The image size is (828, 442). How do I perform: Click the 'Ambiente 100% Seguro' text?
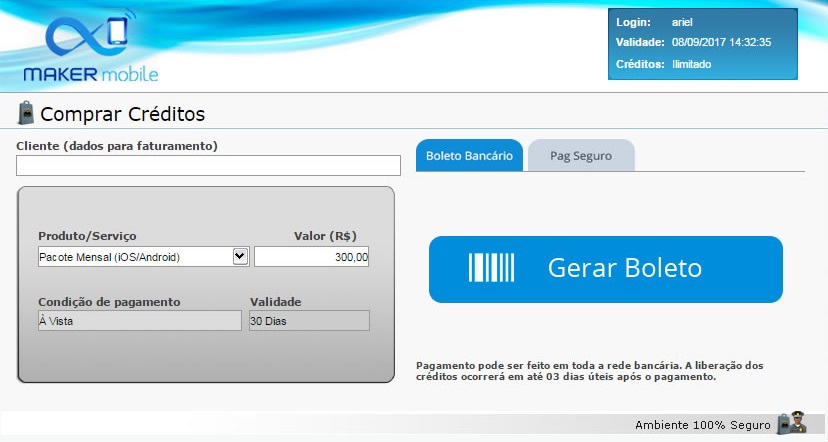pyautogui.click(x=704, y=425)
